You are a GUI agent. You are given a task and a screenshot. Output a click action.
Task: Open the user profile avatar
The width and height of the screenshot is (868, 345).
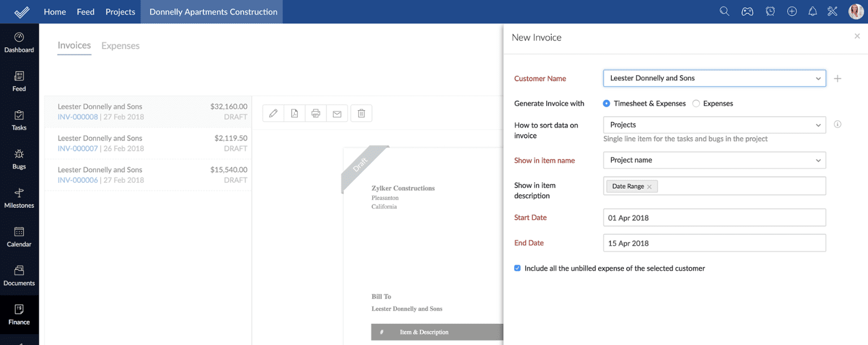coord(856,11)
